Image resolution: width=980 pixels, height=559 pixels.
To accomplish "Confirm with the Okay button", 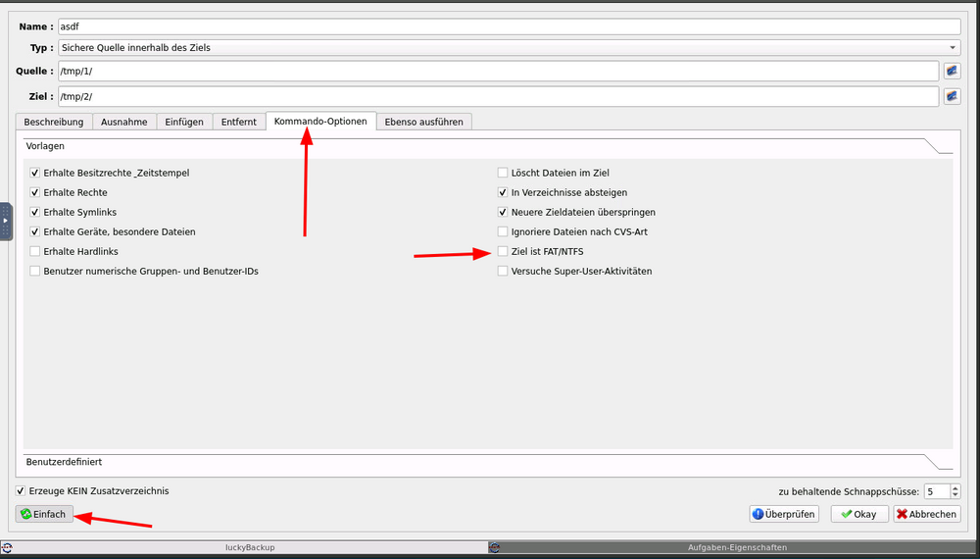I will pyautogui.click(x=859, y=514).
